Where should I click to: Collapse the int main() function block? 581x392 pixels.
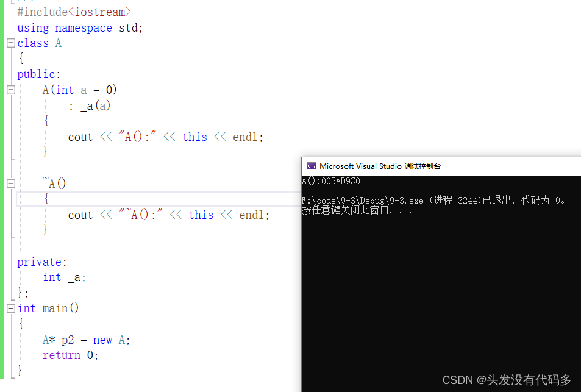11,308
